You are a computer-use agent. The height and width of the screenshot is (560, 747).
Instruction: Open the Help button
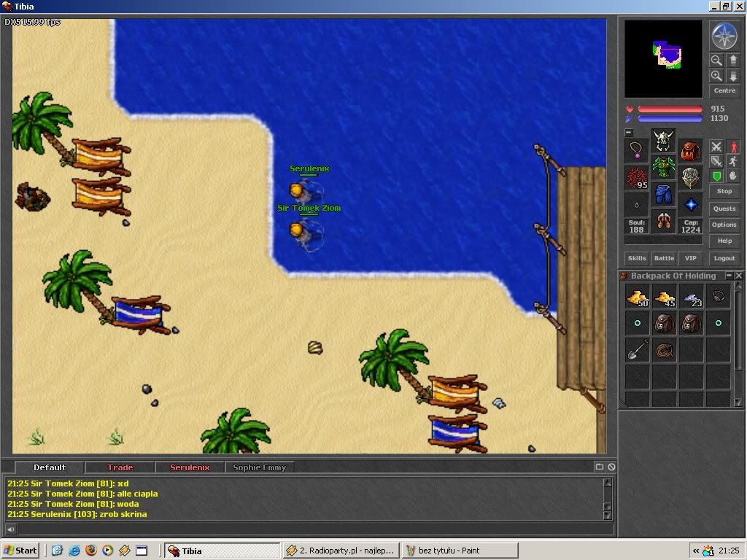[724, 241]
